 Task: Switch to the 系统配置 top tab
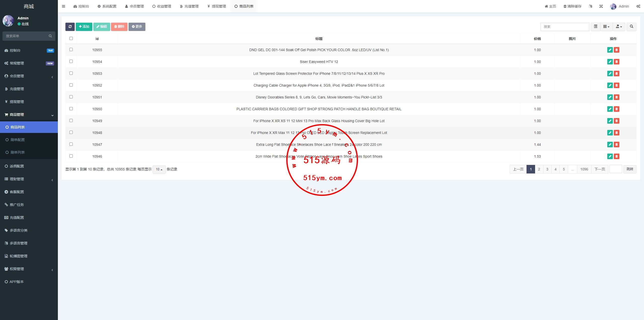pyautogui.click(x=107, y=6)
